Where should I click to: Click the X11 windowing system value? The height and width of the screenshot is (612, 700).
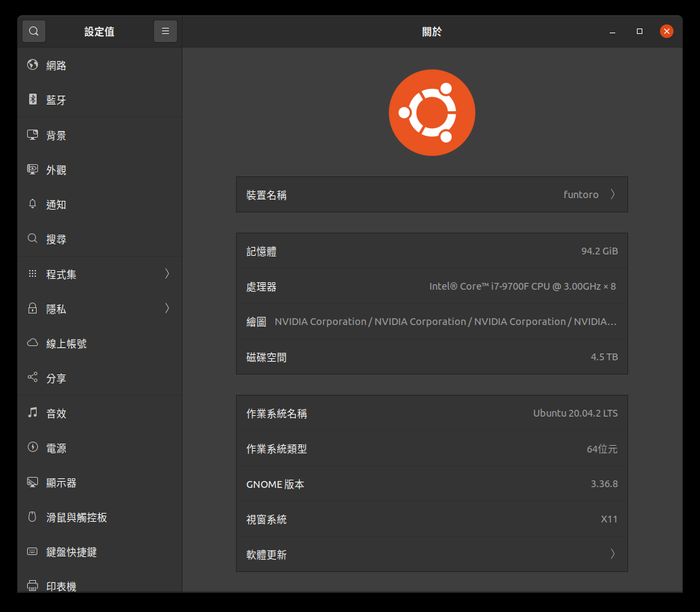pos(609,519)
